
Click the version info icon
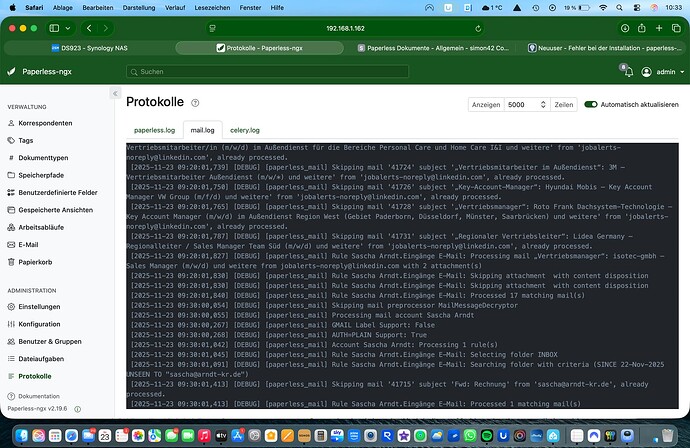pos(77,409)
